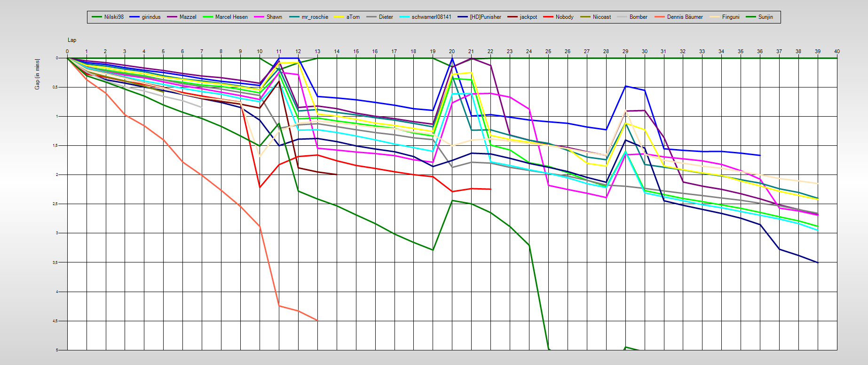Select Dieter in the chart legend
The width and height of the screenshot is (868, 365).
coord(386,17)
